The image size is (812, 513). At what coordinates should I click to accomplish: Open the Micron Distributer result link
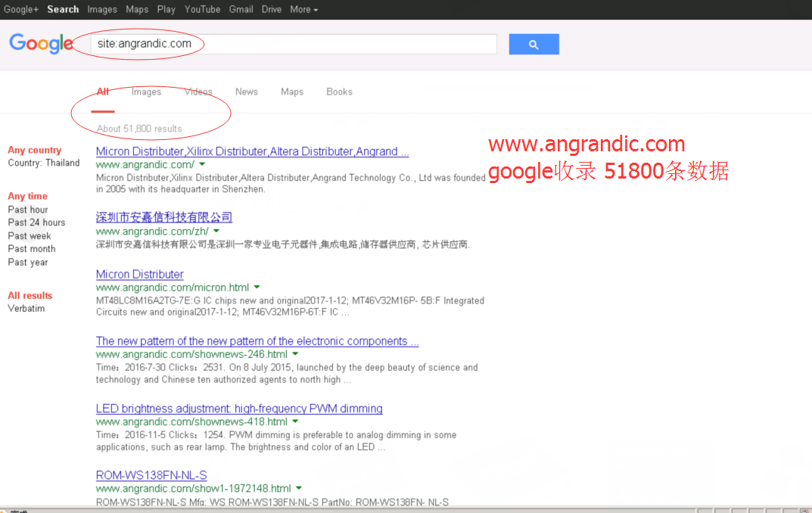(x=140, y=275)
